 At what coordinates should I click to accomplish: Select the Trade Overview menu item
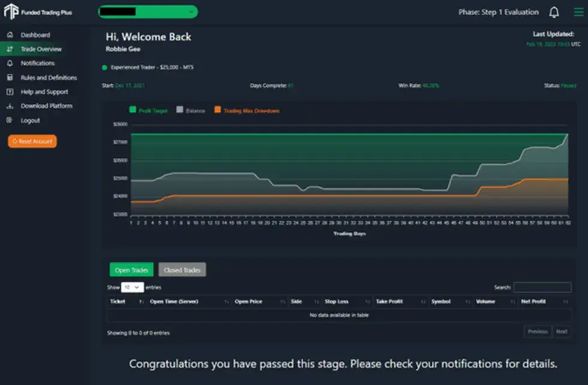tap(41, 49)
